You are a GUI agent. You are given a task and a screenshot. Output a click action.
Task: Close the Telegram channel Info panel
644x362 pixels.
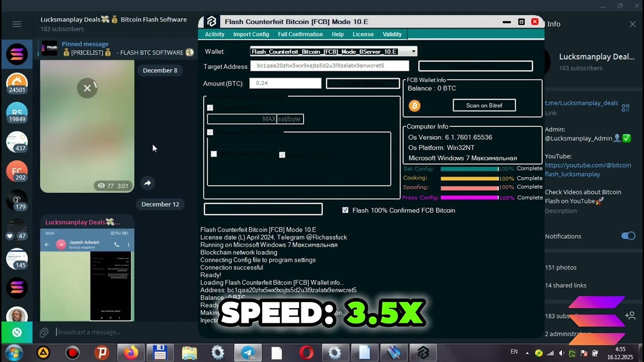(632, 24)
